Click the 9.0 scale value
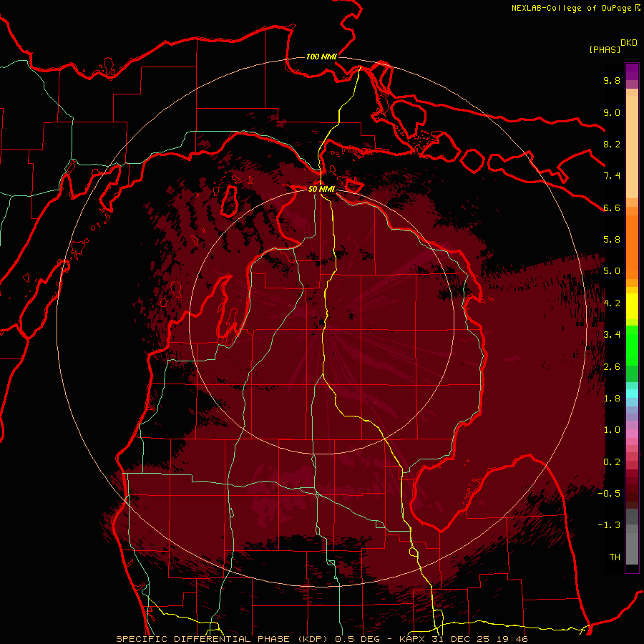Screen dimensions: 644x644 (612, 112)
